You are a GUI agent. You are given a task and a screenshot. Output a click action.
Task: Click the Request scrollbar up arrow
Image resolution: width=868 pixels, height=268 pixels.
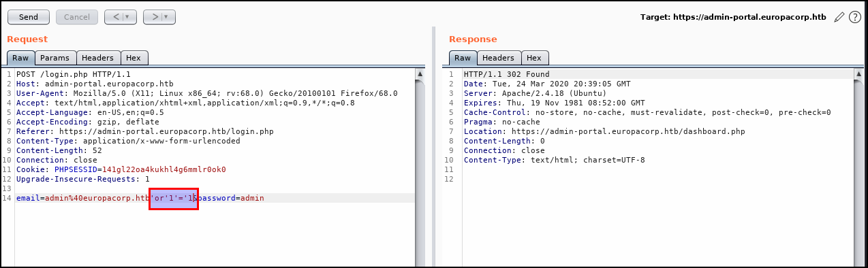point(420,74)
